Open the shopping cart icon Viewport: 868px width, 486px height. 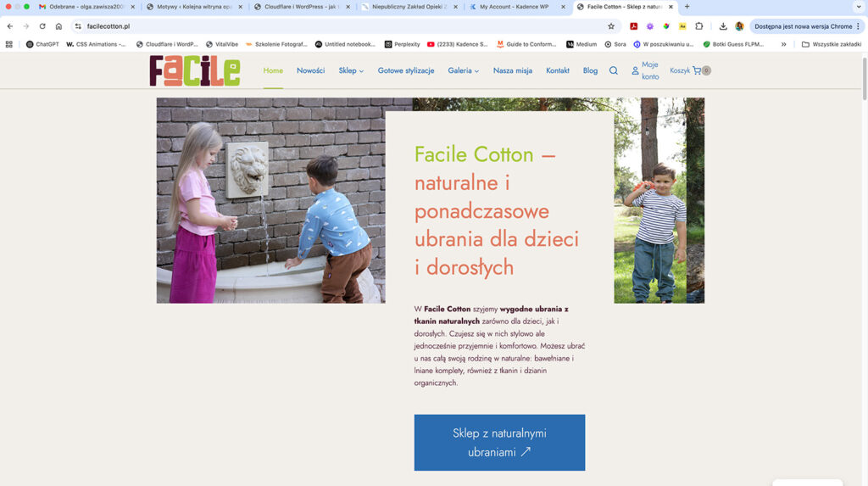pyautogui.click(x=697, y=70)
